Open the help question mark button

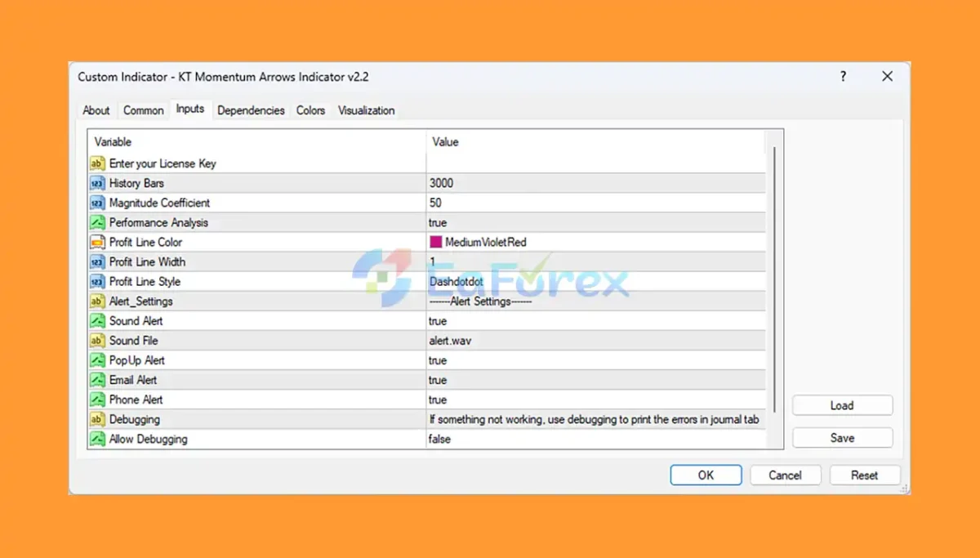pos(843,77)
